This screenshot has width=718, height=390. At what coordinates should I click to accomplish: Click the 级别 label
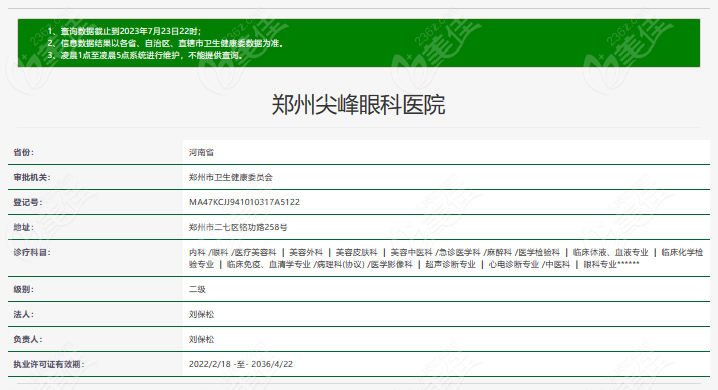(23, 289)
